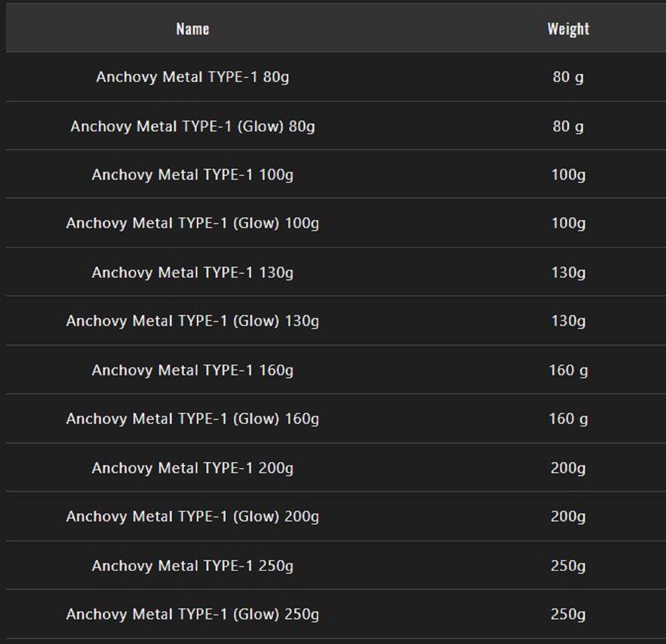Select Anchovy Metal TYPE-1 80g name
The width and height of the screenshot is (666, 644).
192,77
